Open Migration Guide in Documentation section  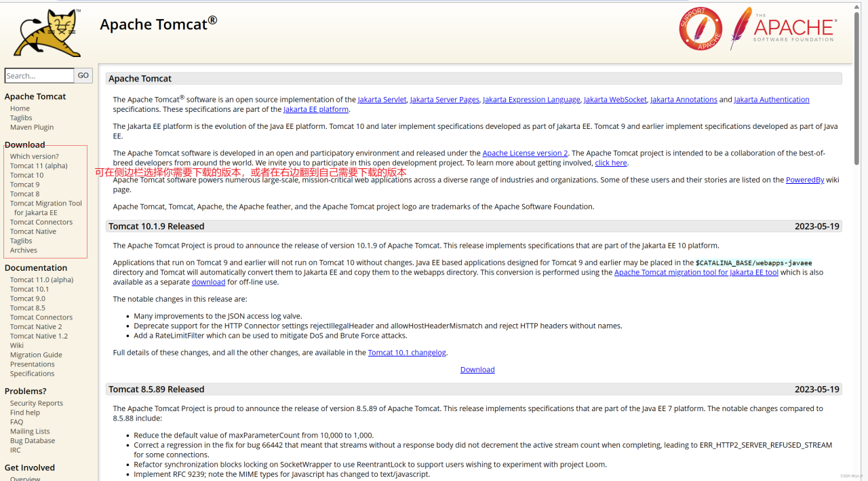[x=36, y=355]
